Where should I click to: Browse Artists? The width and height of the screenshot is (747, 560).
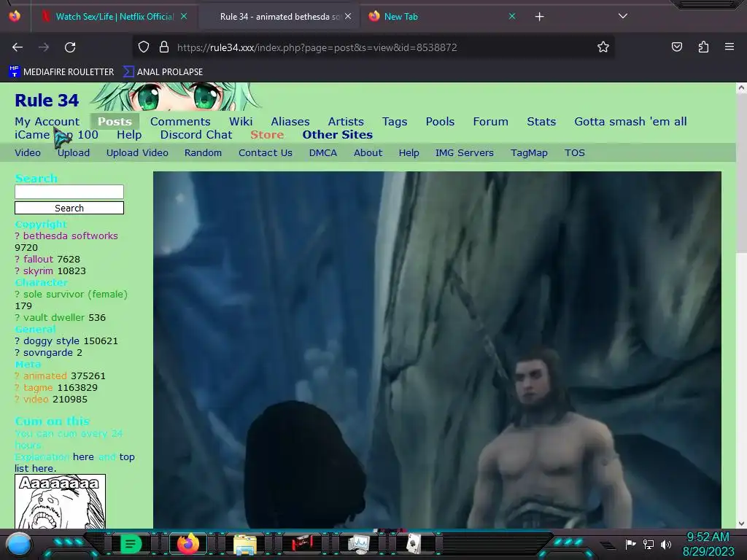(x=346, y=122)
